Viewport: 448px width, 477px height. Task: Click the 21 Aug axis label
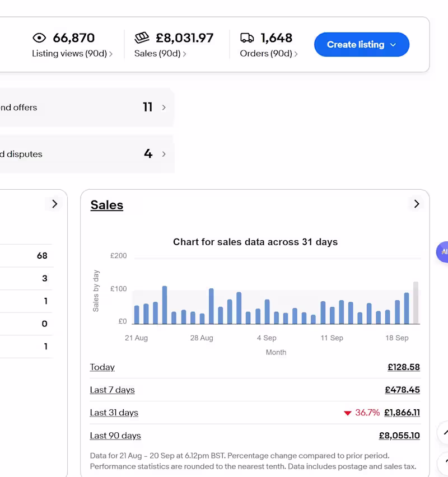tap(136, 338)
